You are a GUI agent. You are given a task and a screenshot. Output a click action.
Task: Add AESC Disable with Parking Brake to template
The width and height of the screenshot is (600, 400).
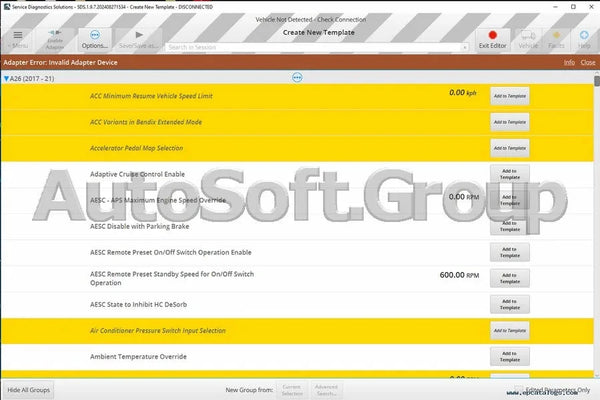click(510, 226)
